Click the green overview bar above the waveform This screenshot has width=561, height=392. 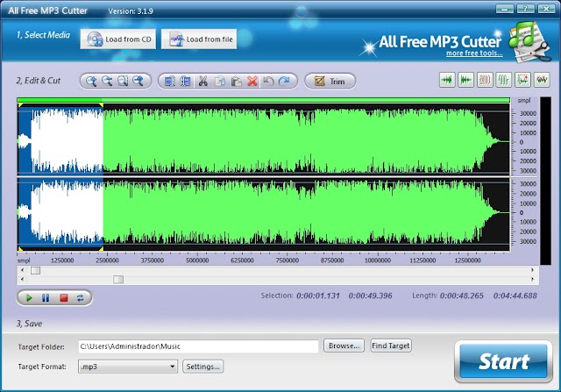click(263, 100)
